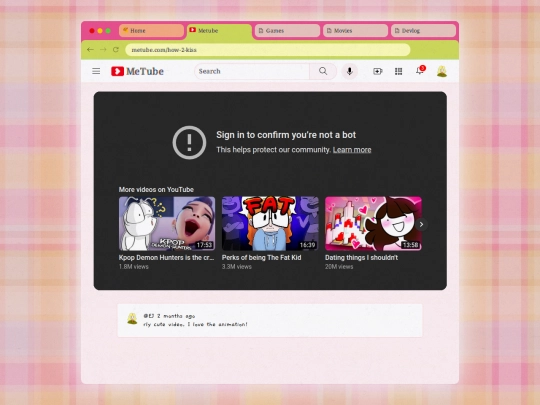Select the Metube tab

(x=219, y=31)
